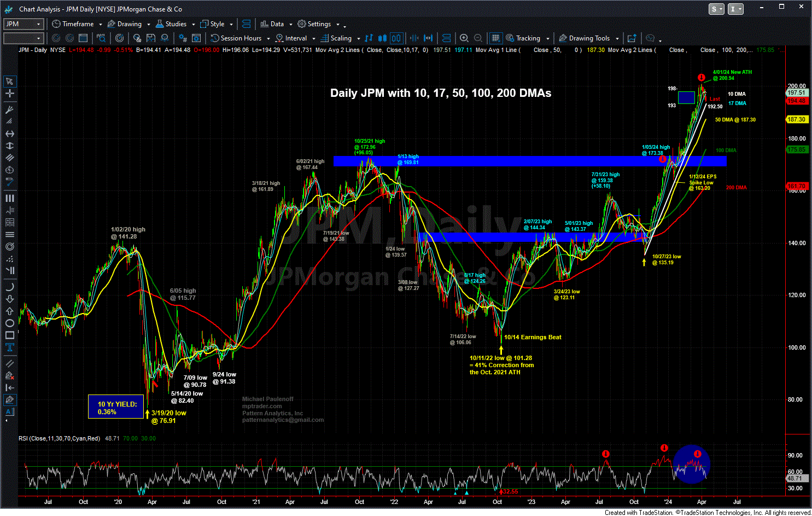Open the chart window in toolbar
This screenshot has width=812, height=516.
[83, 38]
